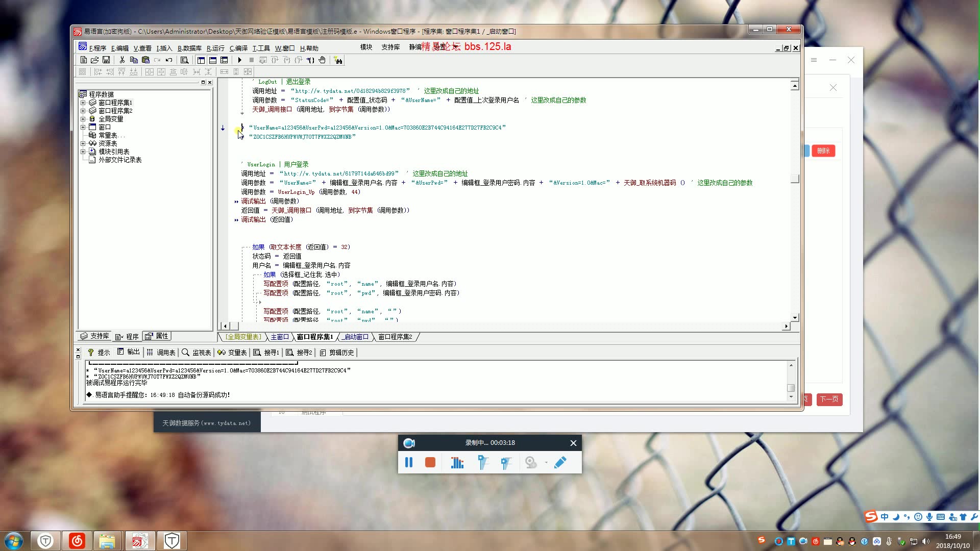Select the 程序数据 root node
Image resolution: width=980 pixels, height=551 pixels.
pyautogui.click(x=101, y=94)
